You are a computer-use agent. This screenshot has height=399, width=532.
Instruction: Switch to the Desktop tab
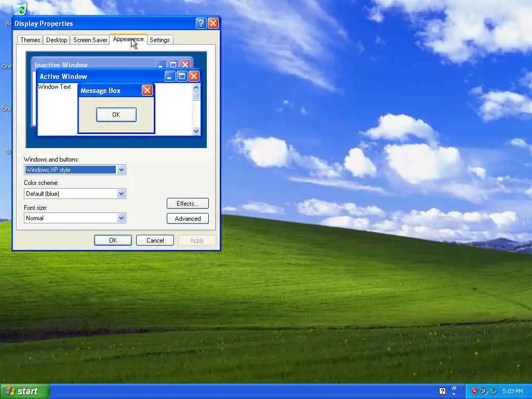(56, 40)
